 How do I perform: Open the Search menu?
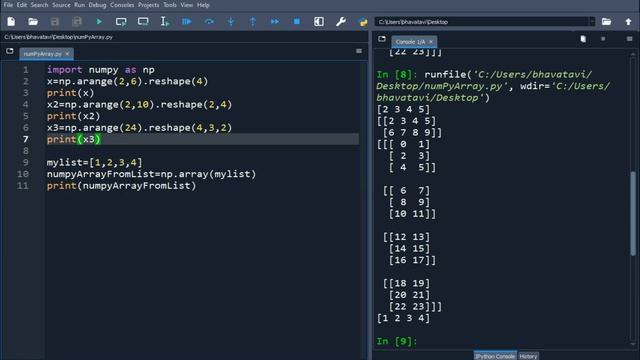(39, 5)
